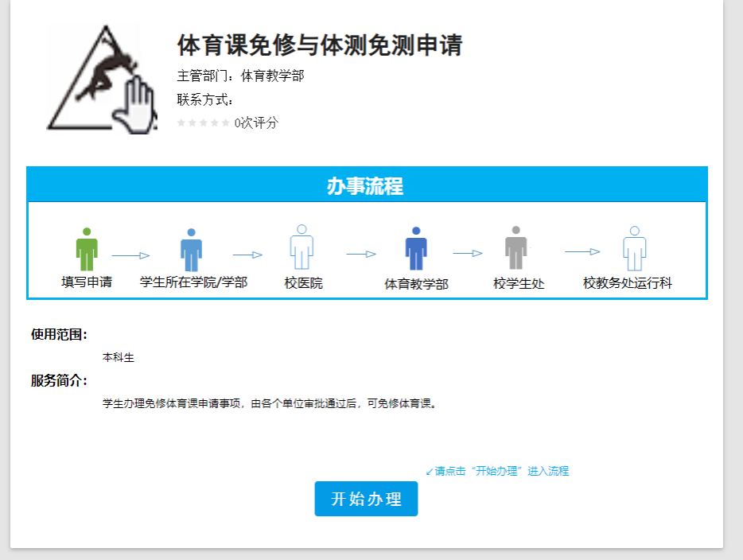Click the 请点击"开始办理"进入流程 hint text

[x=497, y=471]
